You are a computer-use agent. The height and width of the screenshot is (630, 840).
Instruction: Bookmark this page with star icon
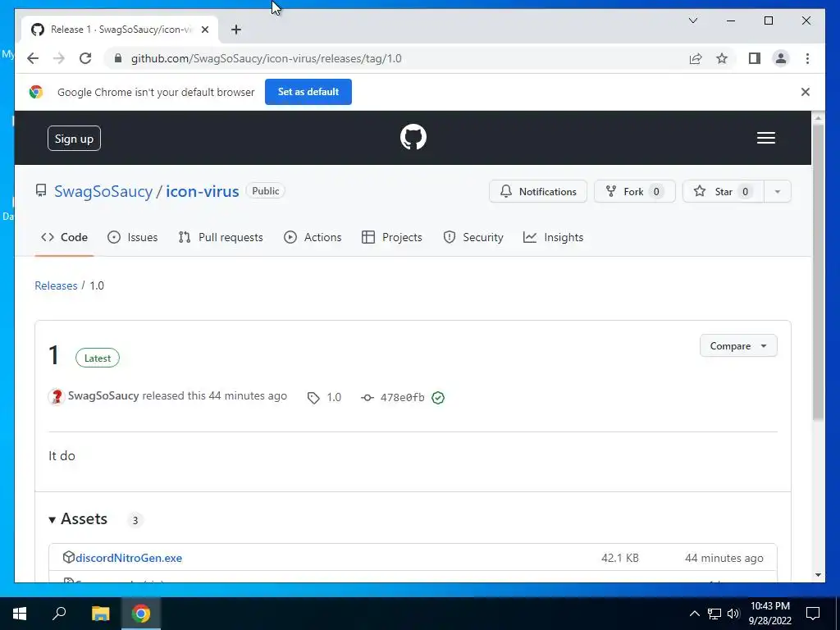pos(722,58)
